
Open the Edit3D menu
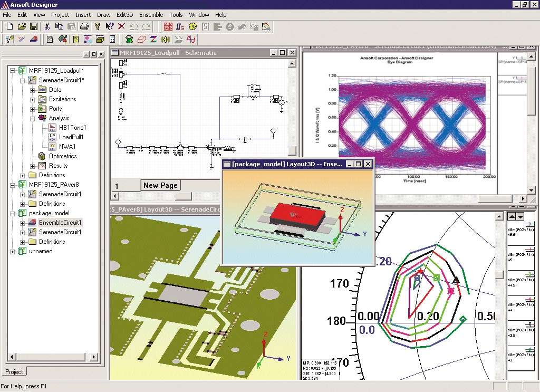[124, 15]
